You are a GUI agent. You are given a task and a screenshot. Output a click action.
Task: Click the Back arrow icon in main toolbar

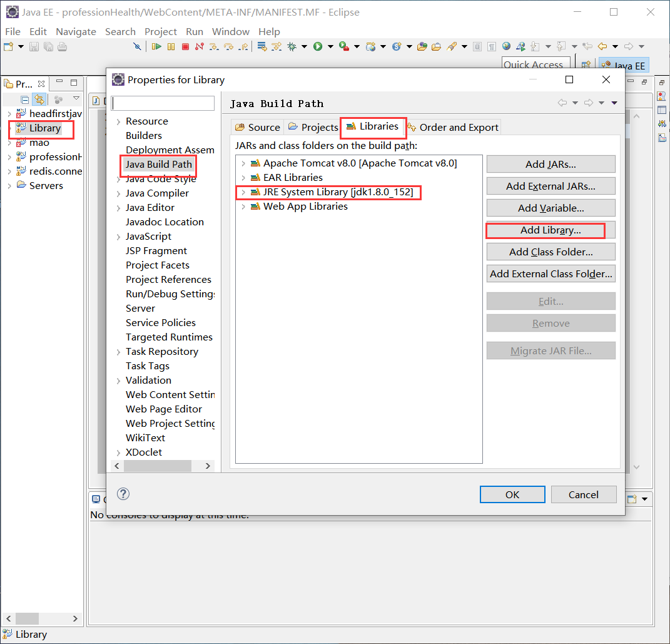(x=602, y=46)
